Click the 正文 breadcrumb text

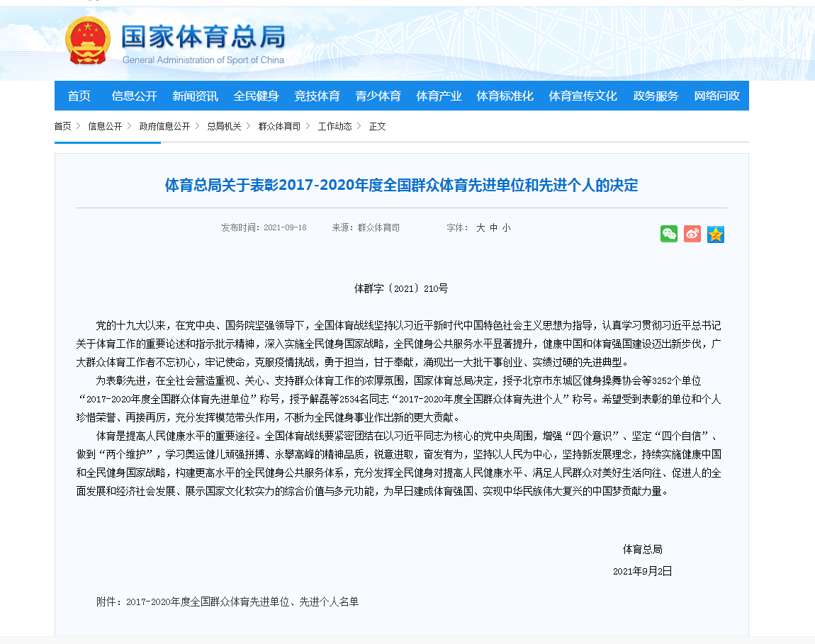point(377,126)
